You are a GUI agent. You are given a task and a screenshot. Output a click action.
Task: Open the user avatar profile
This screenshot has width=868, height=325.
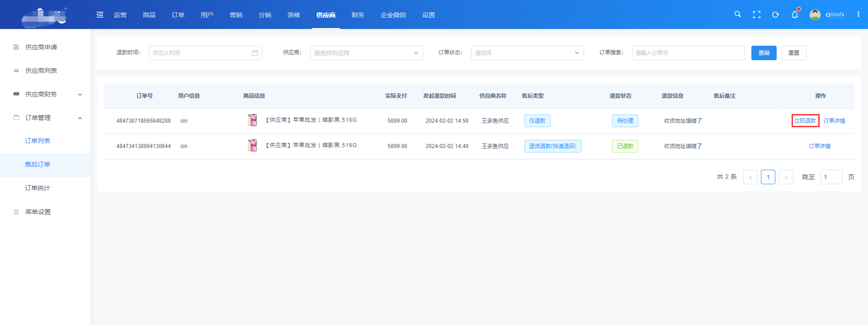[x=815, y=15]
